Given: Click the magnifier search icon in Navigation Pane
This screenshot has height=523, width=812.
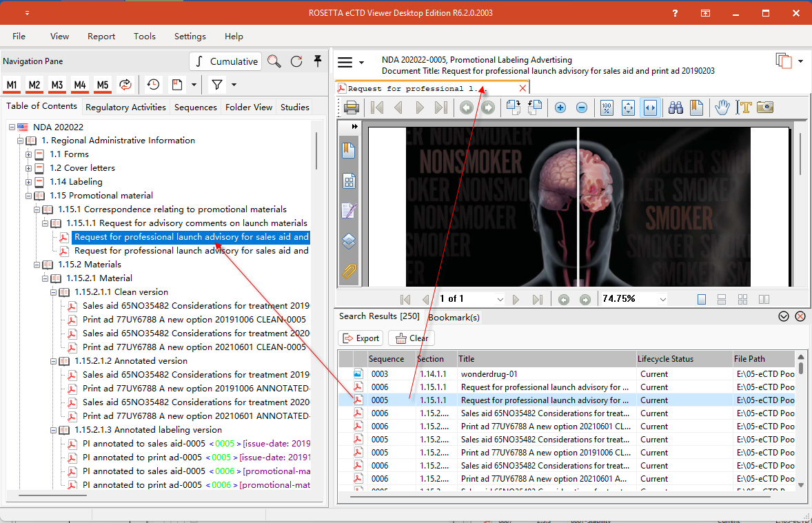Looking at the screenshot, I should point(274,61).
